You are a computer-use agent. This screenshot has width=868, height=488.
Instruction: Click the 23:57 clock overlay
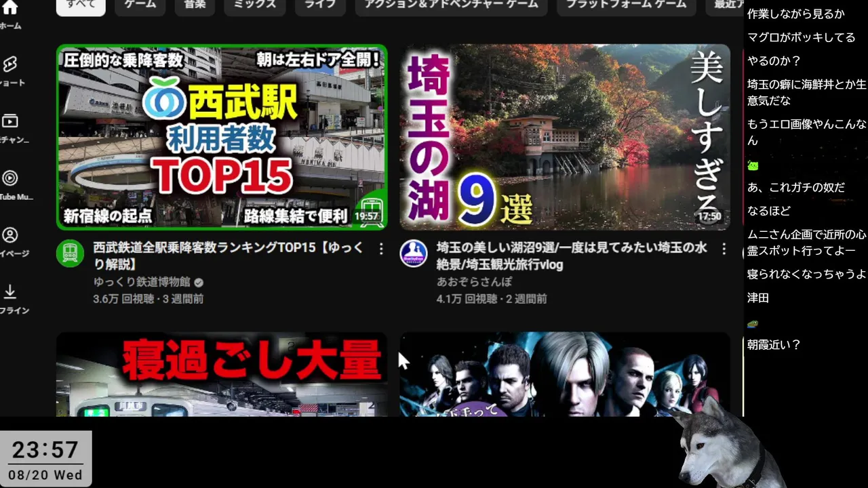[x=45, y=449]
